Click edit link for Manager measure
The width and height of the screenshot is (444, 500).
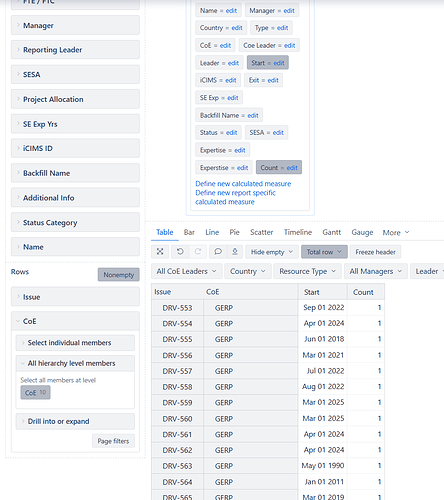[x=289, y=11]
